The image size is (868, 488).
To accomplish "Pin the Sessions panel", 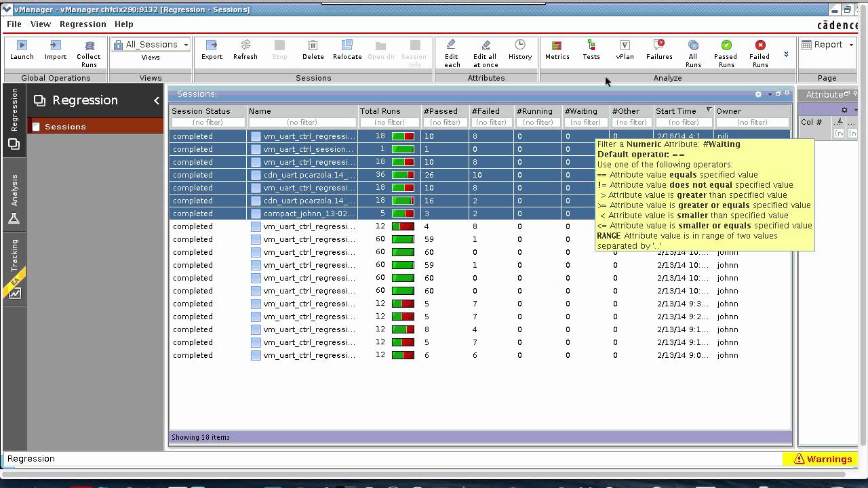I will pos(787,94).
